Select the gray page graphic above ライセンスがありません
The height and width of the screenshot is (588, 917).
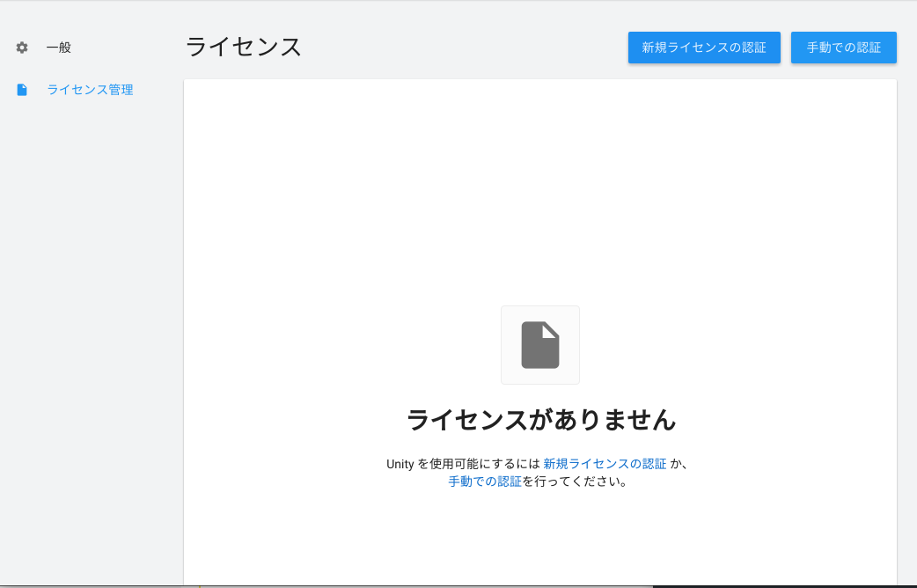coord(539,344)
